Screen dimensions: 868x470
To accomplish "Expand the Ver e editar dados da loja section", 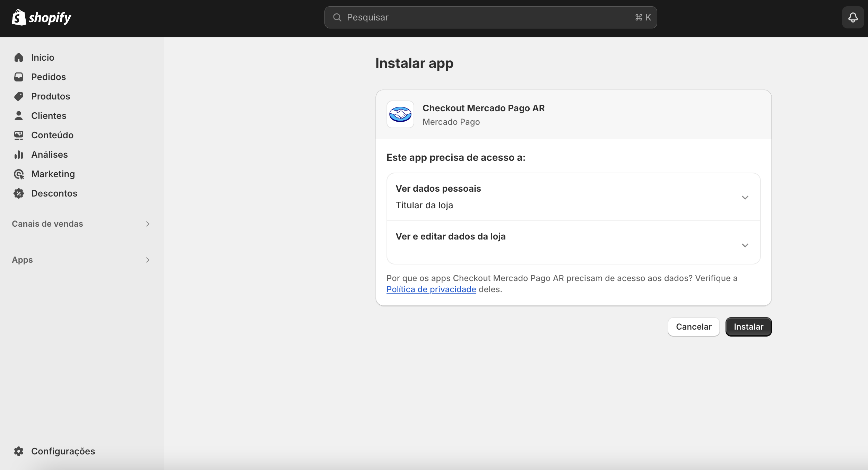I will (x=745, y=244).
